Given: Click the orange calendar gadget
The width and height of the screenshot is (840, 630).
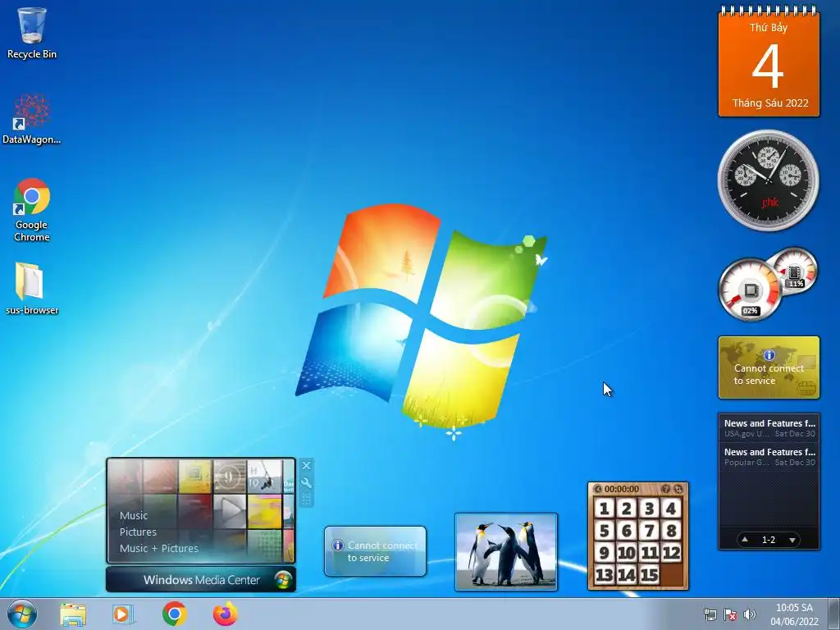Looking at the screenshot, I should [769, 62].
